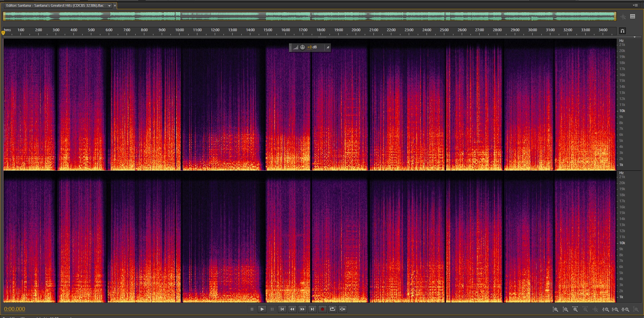
Task: Toggle Skip Selection button in transport
Action: click(x=342, y=309)
